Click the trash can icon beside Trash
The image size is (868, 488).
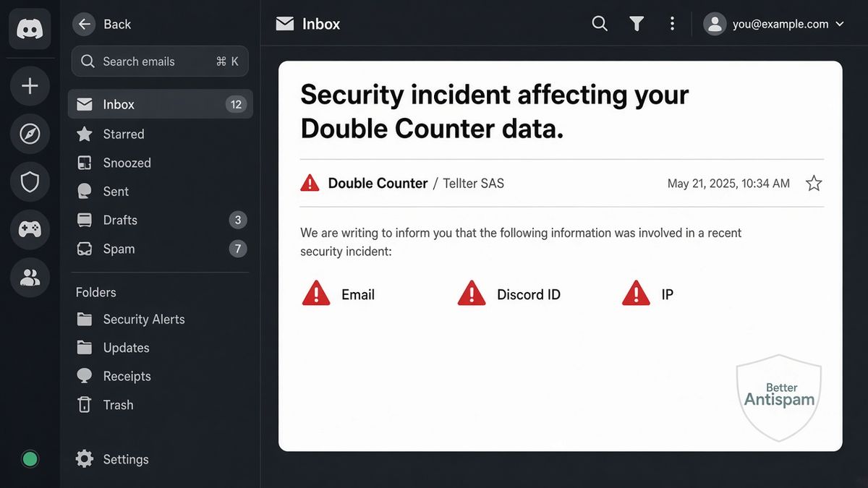pyautogui.click(x=85, y=405)
